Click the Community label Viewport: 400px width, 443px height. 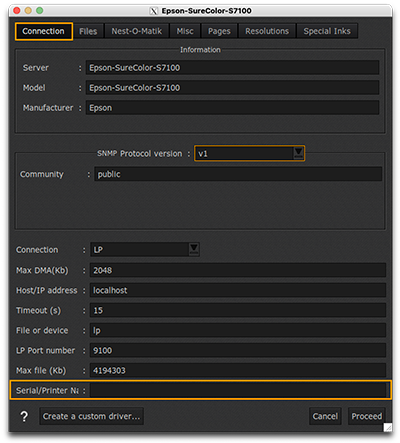click(x=42, y=174)
